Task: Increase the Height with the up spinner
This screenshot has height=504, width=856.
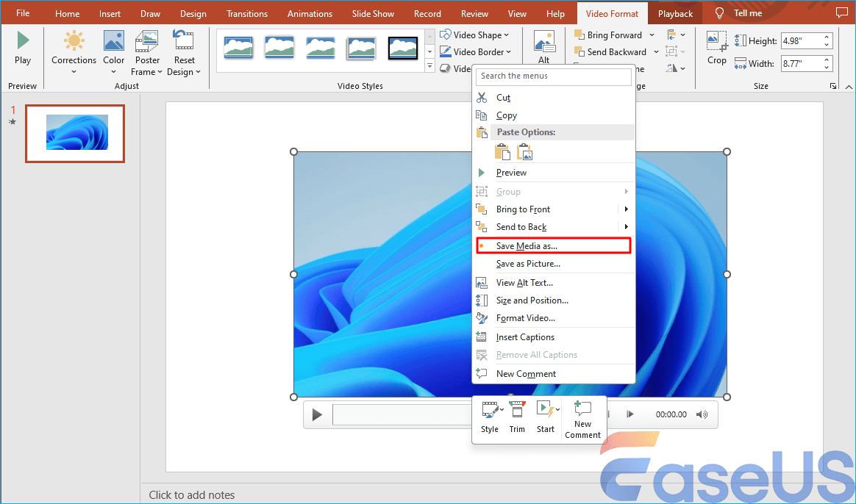Action: (827, 37)
